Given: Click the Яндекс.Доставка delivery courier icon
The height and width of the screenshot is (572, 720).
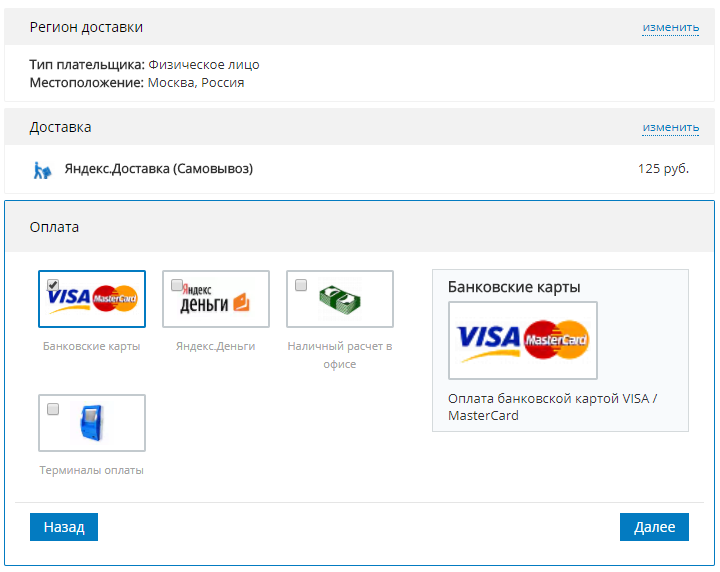Looking at the screenshot, I should 41,169.
